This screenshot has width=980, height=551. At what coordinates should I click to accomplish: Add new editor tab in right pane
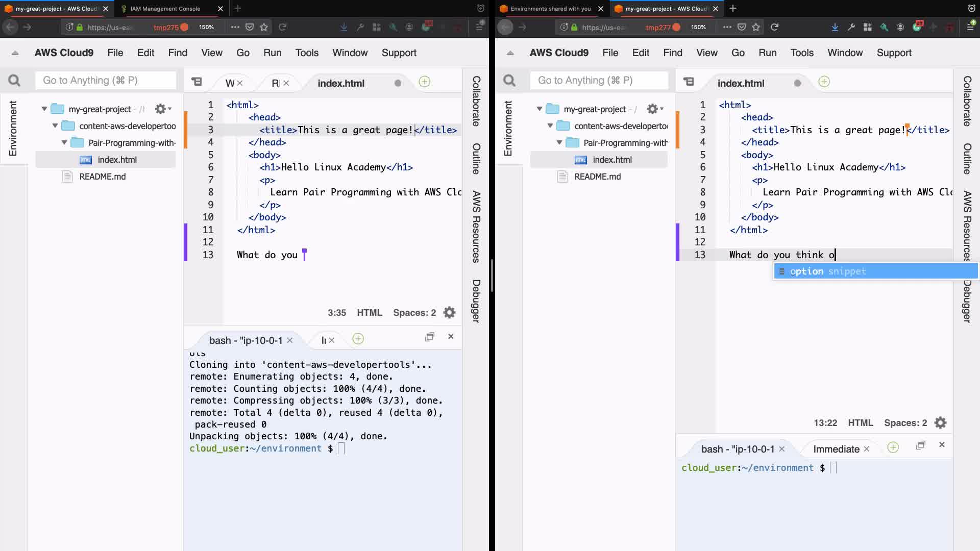tap(824, 82)
